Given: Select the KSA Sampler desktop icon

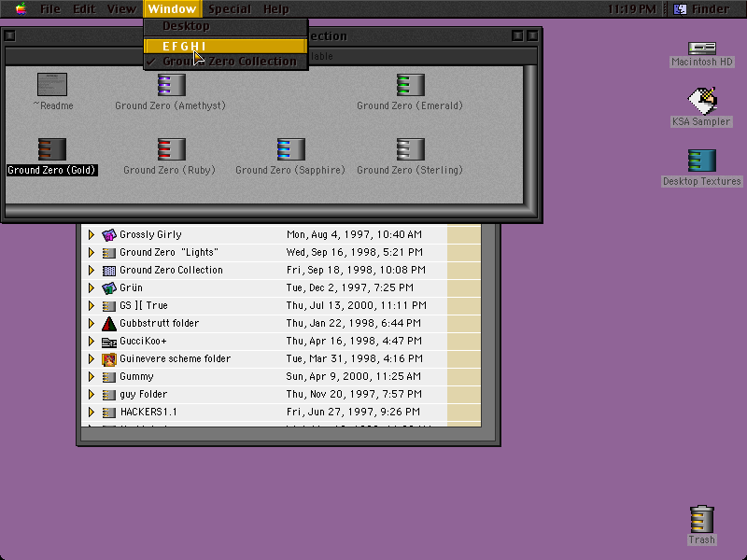Looking at the screenshot, I should (702, 101).
